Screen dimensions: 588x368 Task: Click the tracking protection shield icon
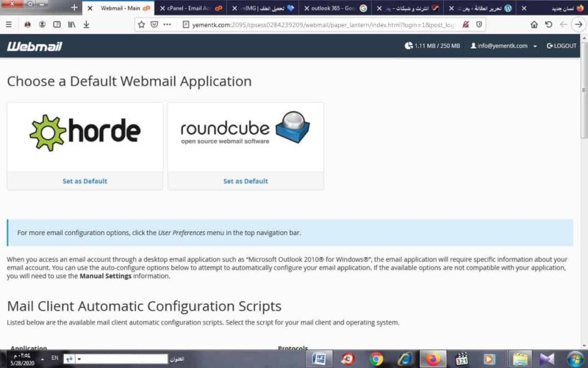(479, 24)
